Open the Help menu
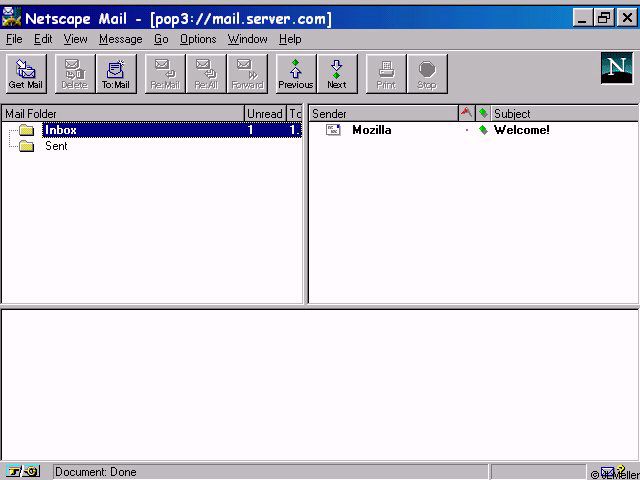Screen dimensions: 640x480 (290, 39)
